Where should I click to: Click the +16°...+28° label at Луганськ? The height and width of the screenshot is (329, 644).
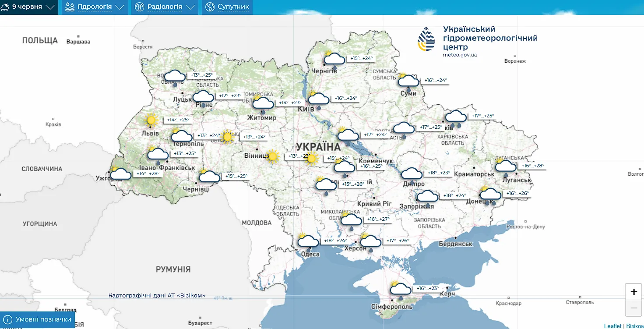click(533, 166)
